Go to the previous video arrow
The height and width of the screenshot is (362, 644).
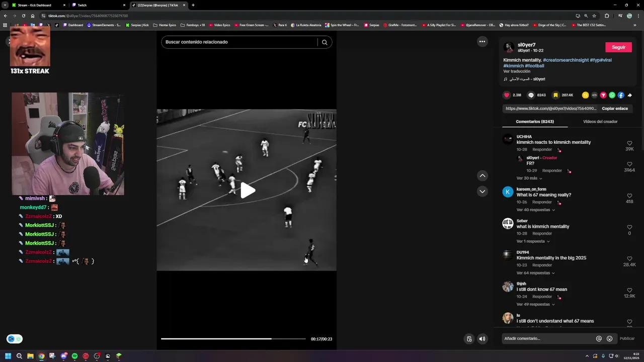[x=482, y=175]
